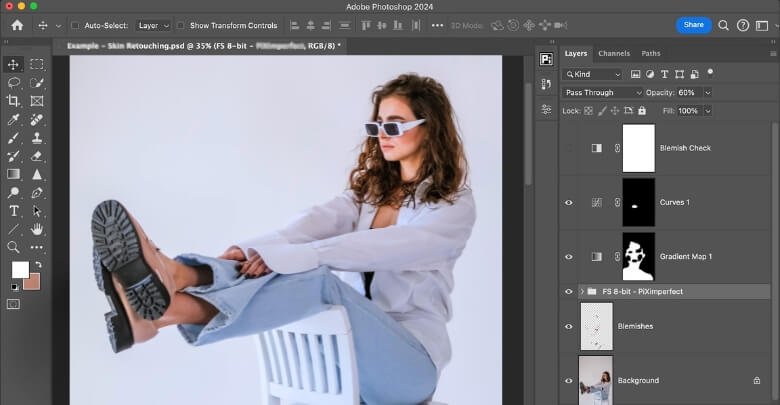This screenshot has height=405, width=780.
Task: Hide the FS 8-bit - PiXimperfect group
Action: [569, 292]
